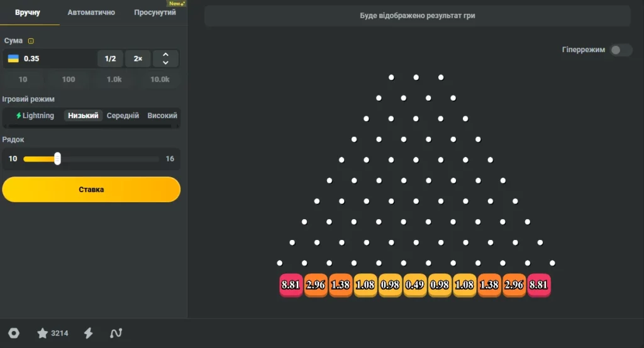Switch to the Автоматично tab

(x=91, y=13)
